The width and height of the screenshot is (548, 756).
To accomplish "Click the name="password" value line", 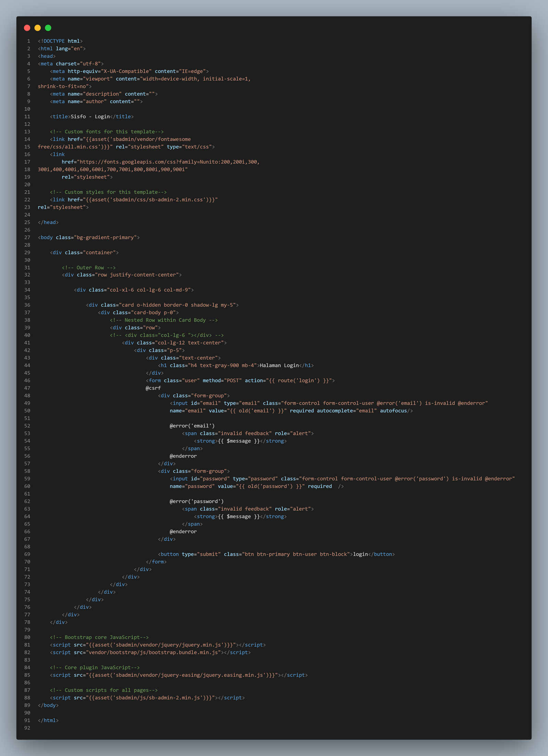I will pos(257,486).
